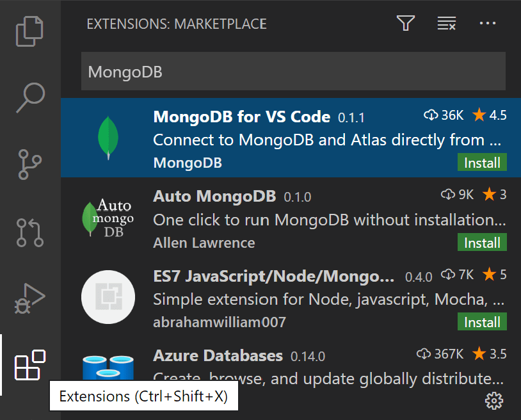Click the MongoDB leaf extension thumbnail
Image resolution: width=521 pixels, height=420 pixels.
coord(108,137)
